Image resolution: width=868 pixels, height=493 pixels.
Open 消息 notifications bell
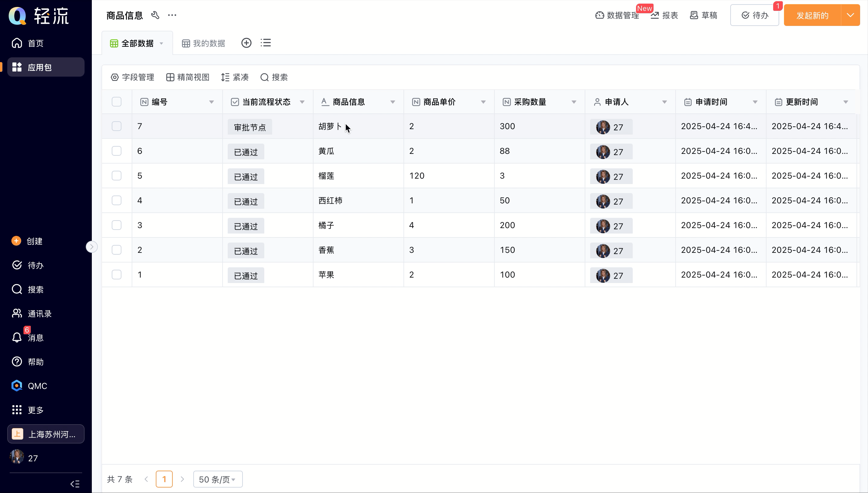click(x=17, y=338)
